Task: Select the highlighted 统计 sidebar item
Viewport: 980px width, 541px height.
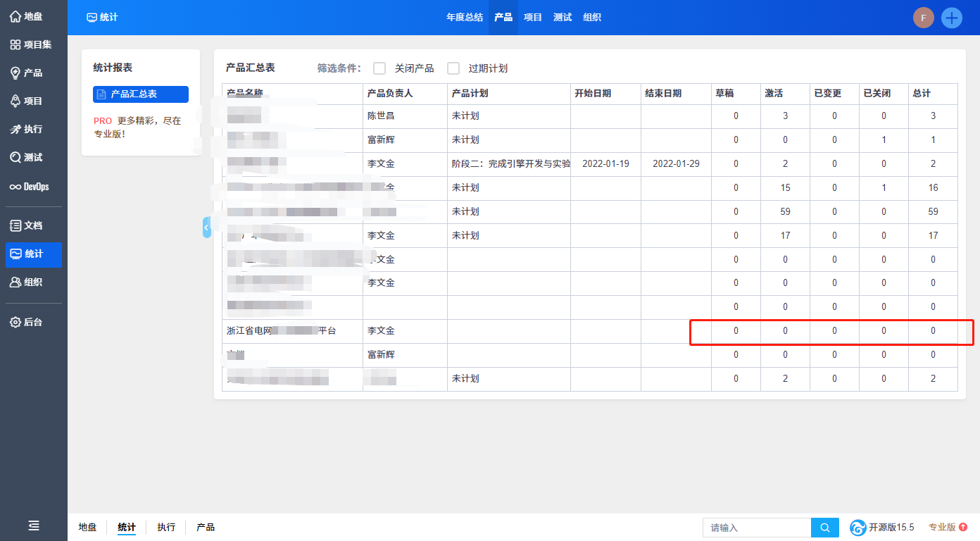Action: (33, 254)
